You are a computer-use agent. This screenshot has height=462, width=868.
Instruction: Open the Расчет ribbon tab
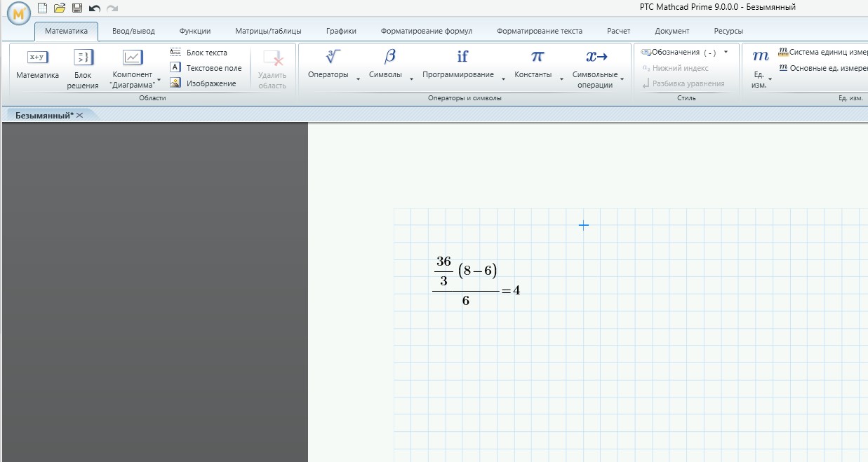[618, 31]
